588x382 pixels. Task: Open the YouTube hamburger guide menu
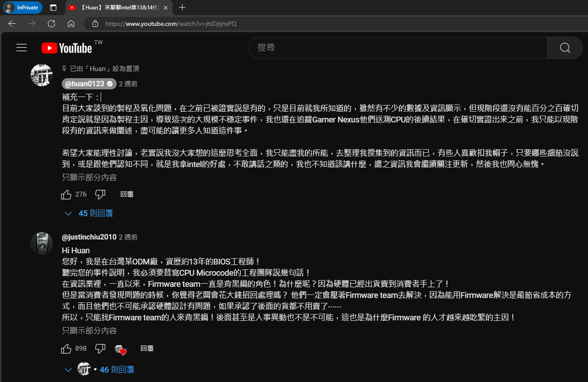point(21,48)
